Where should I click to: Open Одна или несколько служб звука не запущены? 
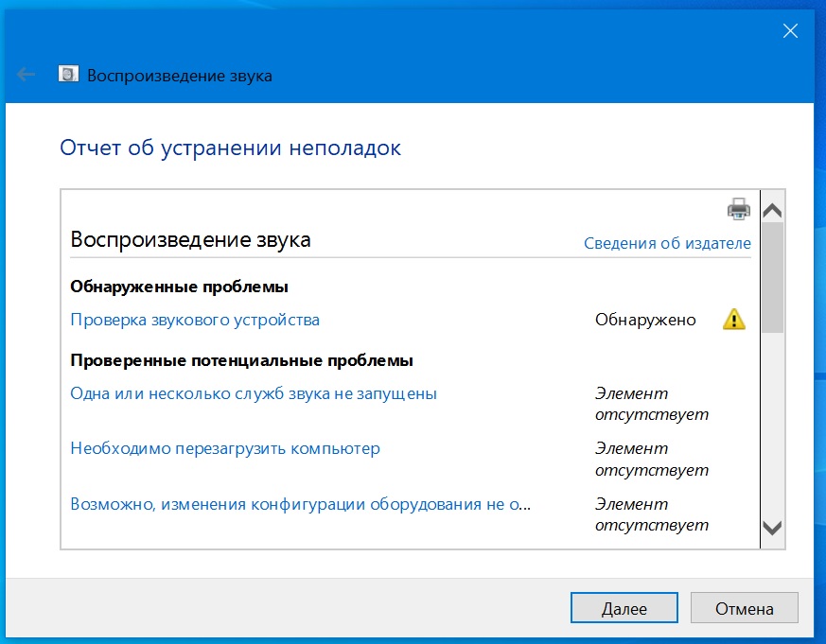click(254, 393)
